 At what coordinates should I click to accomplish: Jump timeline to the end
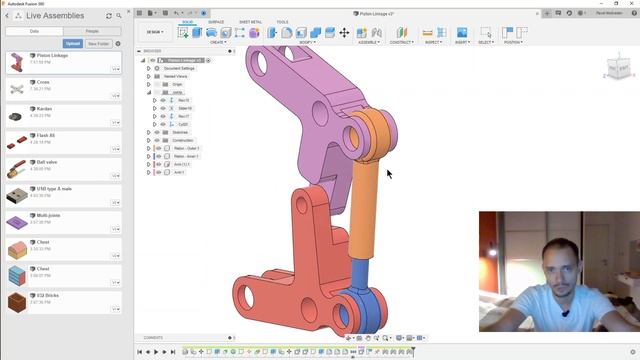click(173, 352)
